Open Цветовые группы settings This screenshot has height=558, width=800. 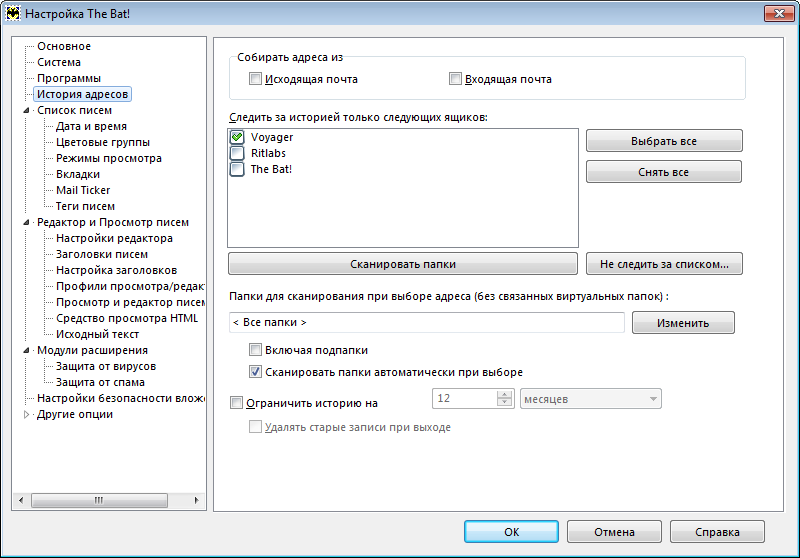tap(103, 142)
